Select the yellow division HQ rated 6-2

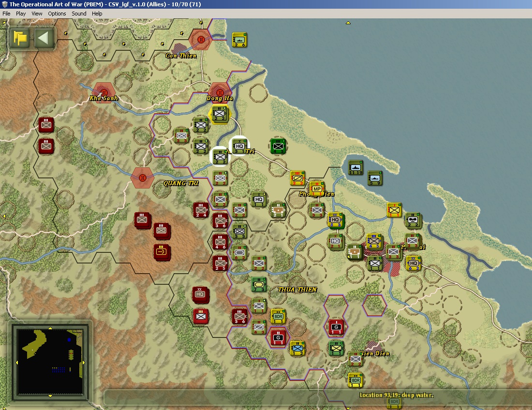[414, 263]
